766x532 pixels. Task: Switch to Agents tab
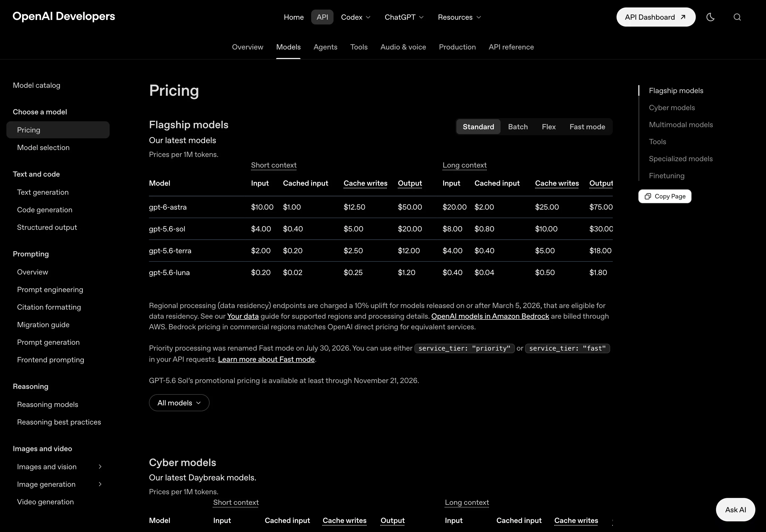coord(325,47)
